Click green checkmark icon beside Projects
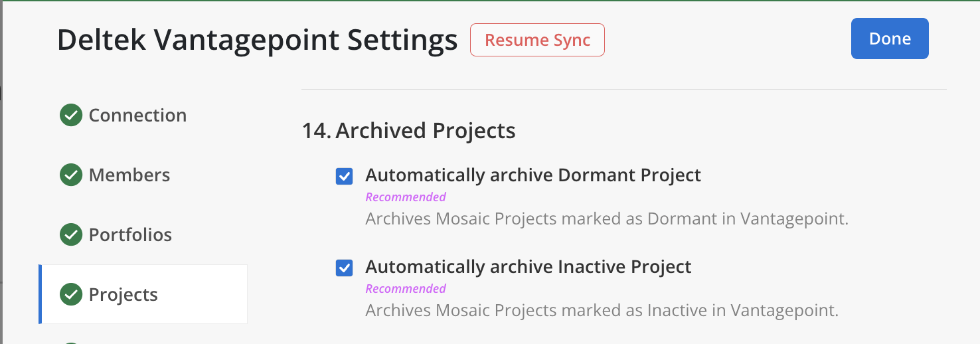 tap(71, 295)
